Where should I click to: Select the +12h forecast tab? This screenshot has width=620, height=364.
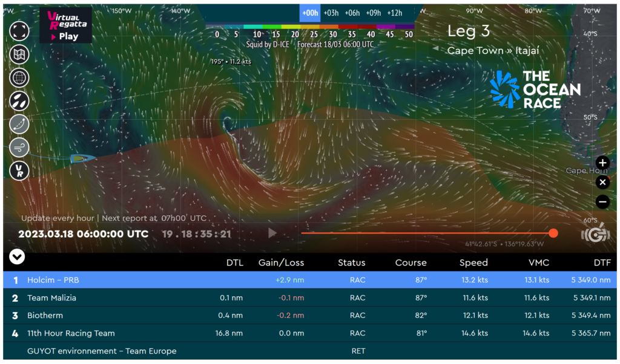[395, 13]
